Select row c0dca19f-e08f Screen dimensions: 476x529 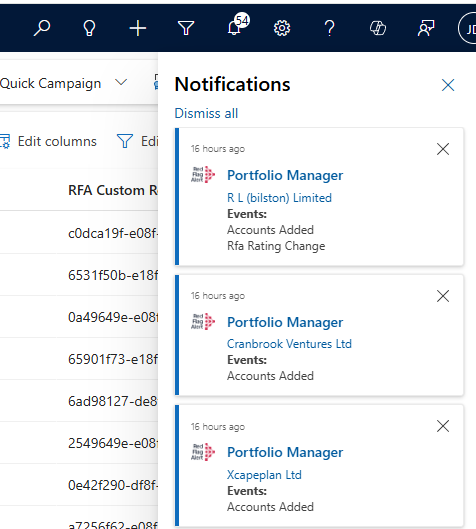(113, 233)
